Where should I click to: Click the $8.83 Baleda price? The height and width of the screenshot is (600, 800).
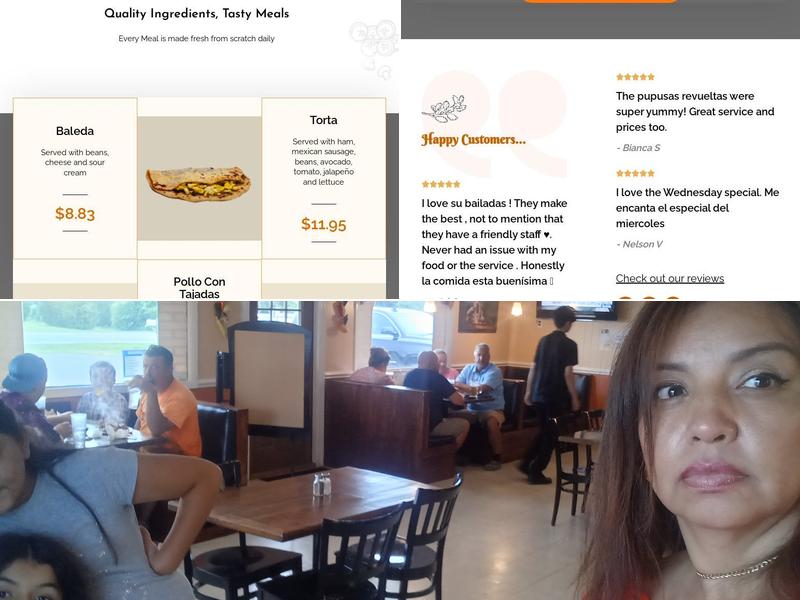click(75, 213)
